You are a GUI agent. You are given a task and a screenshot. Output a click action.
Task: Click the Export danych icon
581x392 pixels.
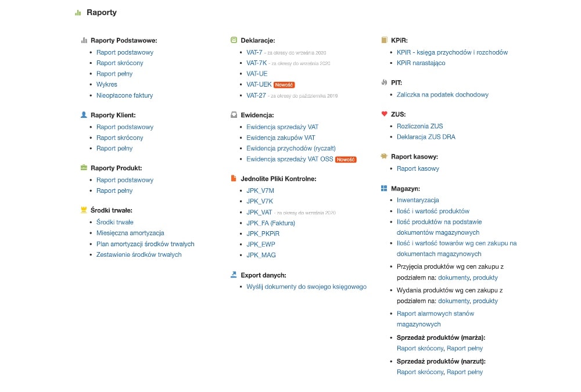click(234, 275)
